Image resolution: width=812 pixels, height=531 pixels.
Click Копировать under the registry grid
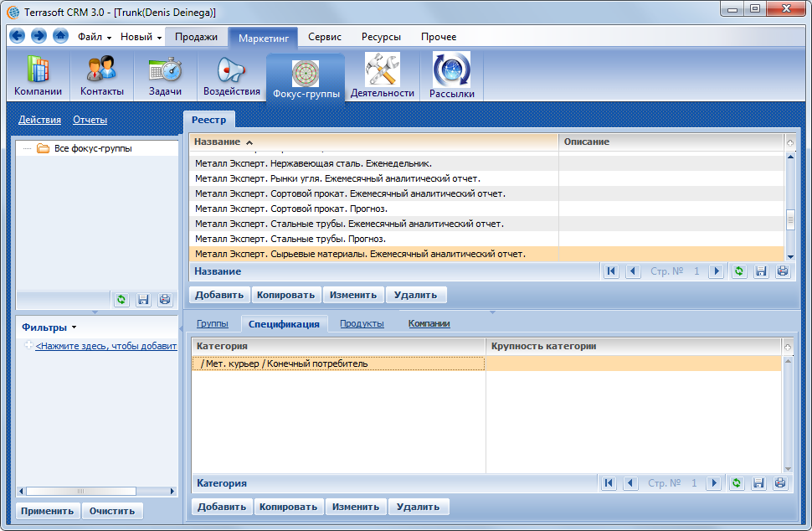(x=285, y=295)
